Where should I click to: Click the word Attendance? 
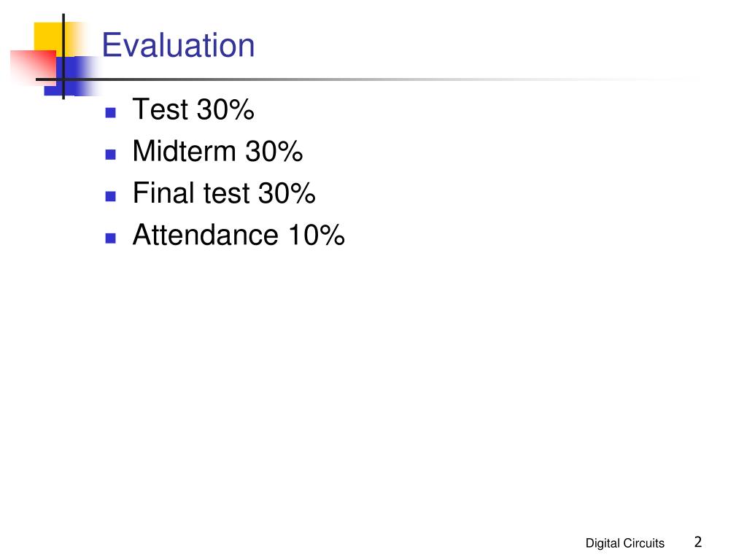coord(205,235)
